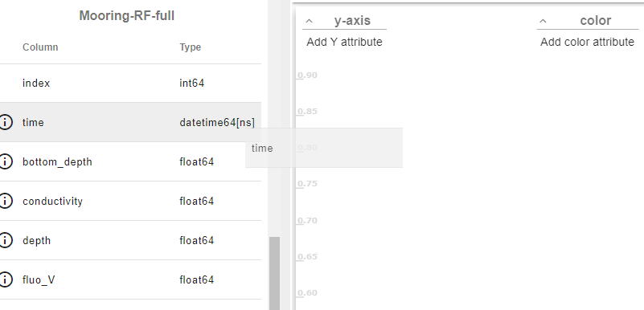Select the depth column name
The height and width of the screenshot is (310, 644).
[x=36, y=241]
